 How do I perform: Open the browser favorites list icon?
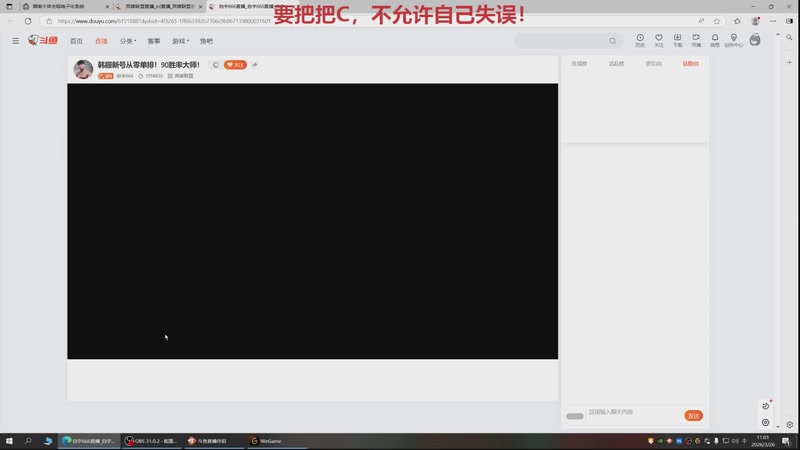pyautogui.click(x=737, y=21)
